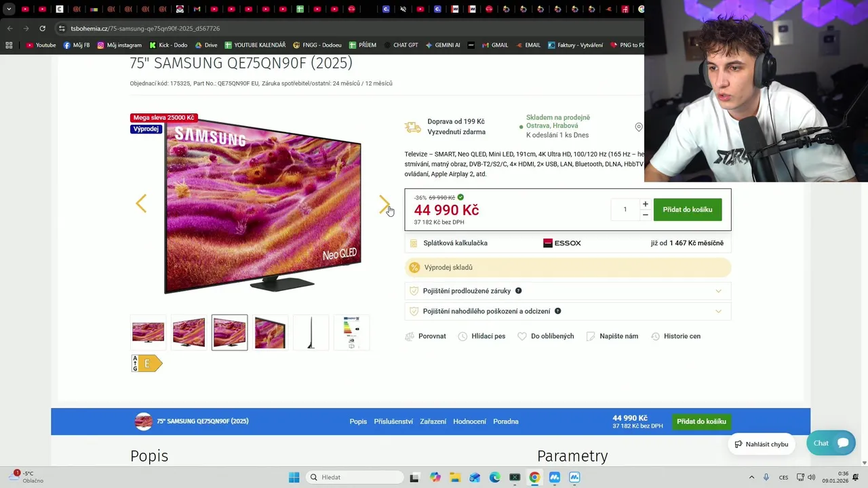Open Příslušenství tab in sticky bar
868x488 pixels.
pyautogui.click(x=393, y=422)
